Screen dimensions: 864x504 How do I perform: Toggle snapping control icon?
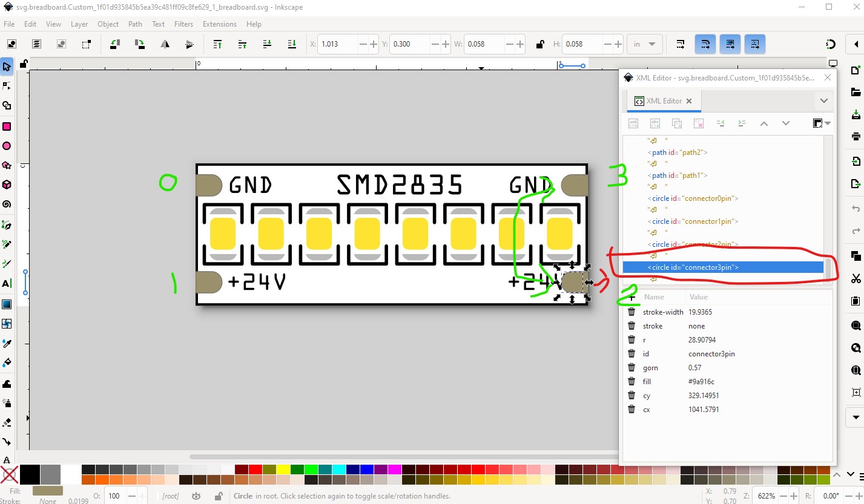831,44
